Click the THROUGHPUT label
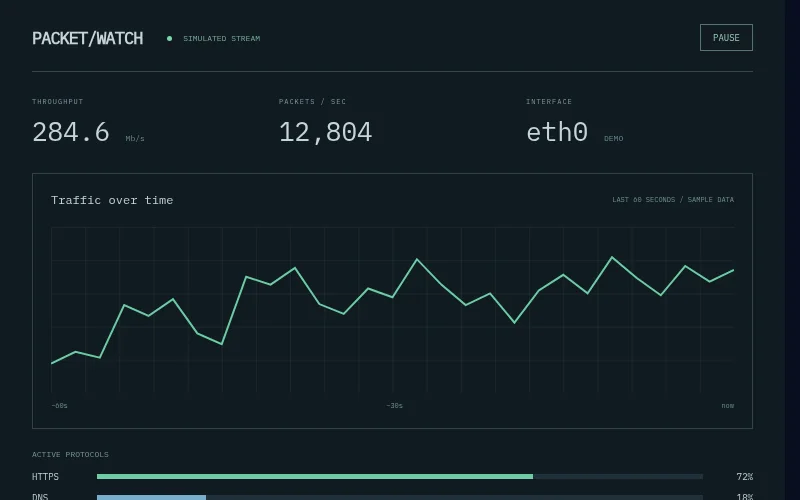This screenshot has height=500, width=800. (58, 102)
